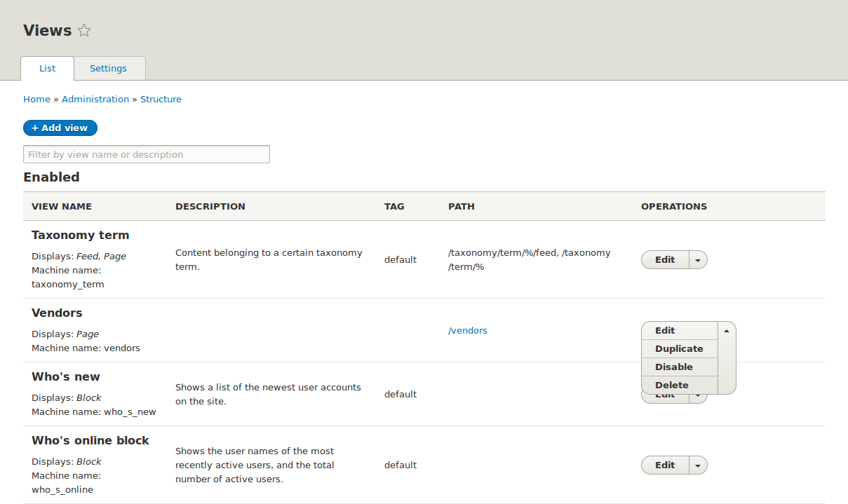Click the star icon beside the Views title

(x=83, y=30)
